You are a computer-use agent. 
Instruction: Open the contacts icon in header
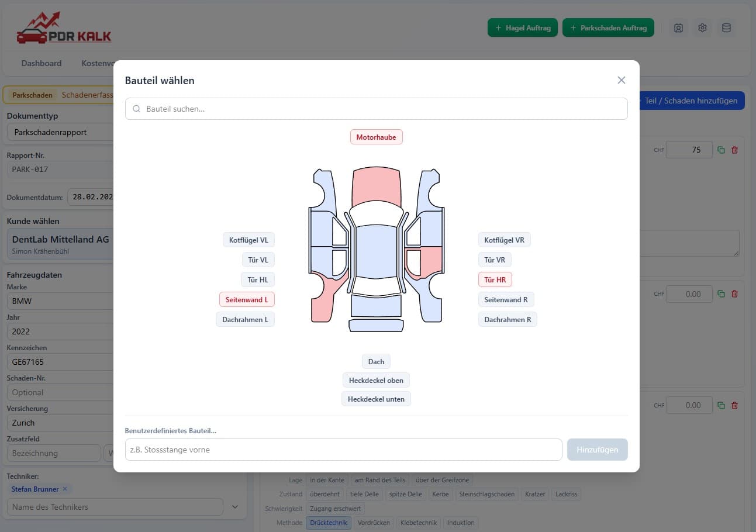pyautogui.click(x=678, y=28)
